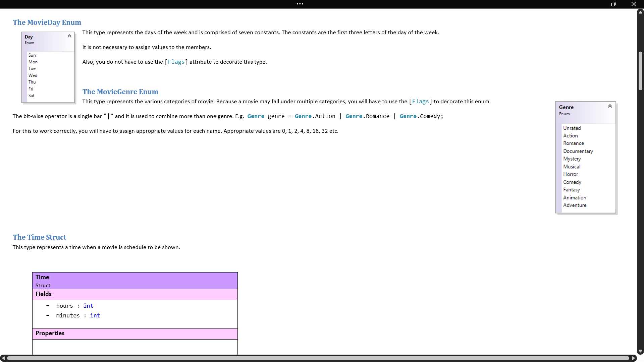Collapse the Day enum chevron icon
This screenshot has width=644, height=362.
tap(69, 36)
